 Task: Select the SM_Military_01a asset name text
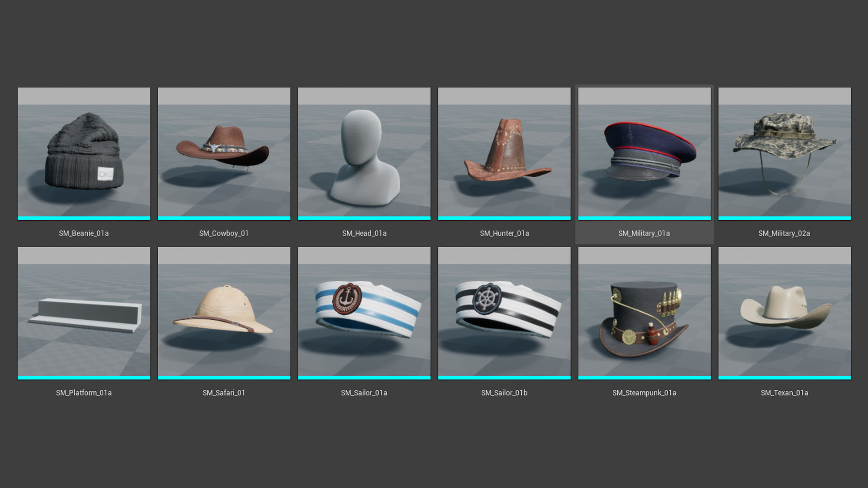click(644, 233)
